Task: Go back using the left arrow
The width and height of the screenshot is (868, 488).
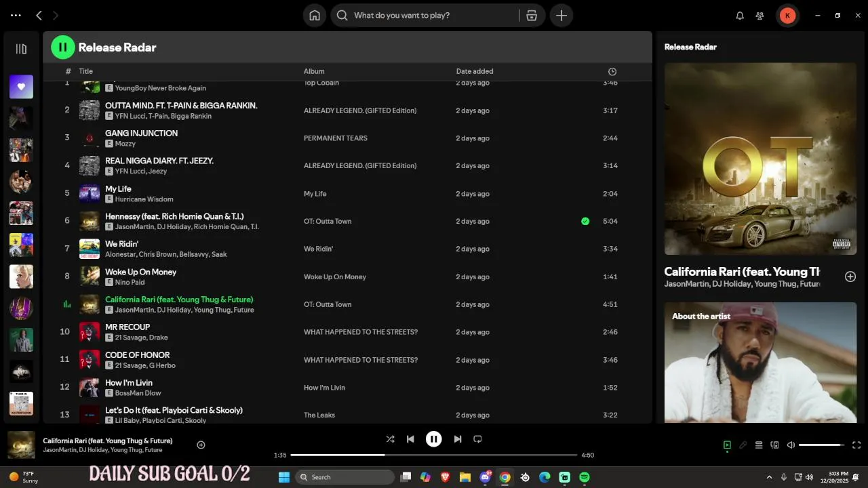Action: pos(39,15)
